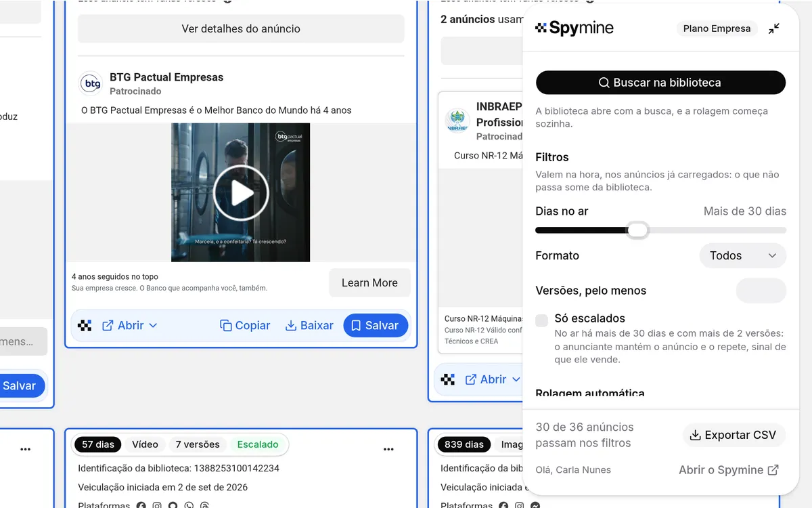Image resolution: width=812 pixels, height=508 pixels.
Task: Click the 57 dias badge
Action: (98, 445)
